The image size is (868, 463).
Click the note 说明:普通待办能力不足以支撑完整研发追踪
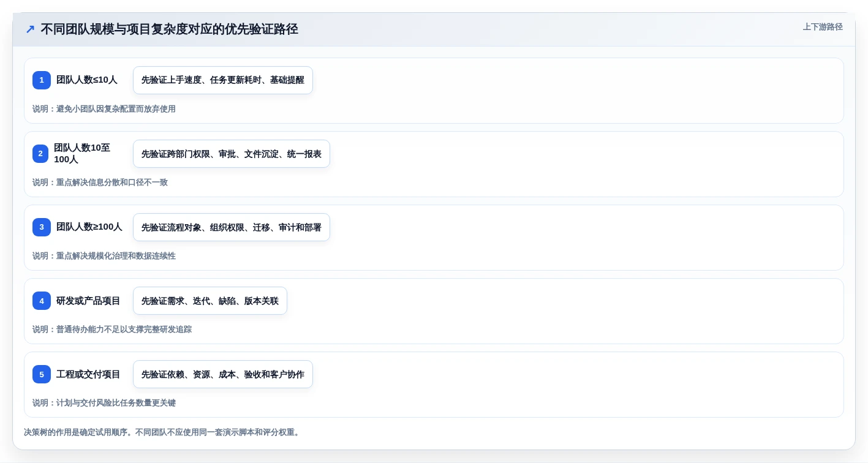(112, 329)
